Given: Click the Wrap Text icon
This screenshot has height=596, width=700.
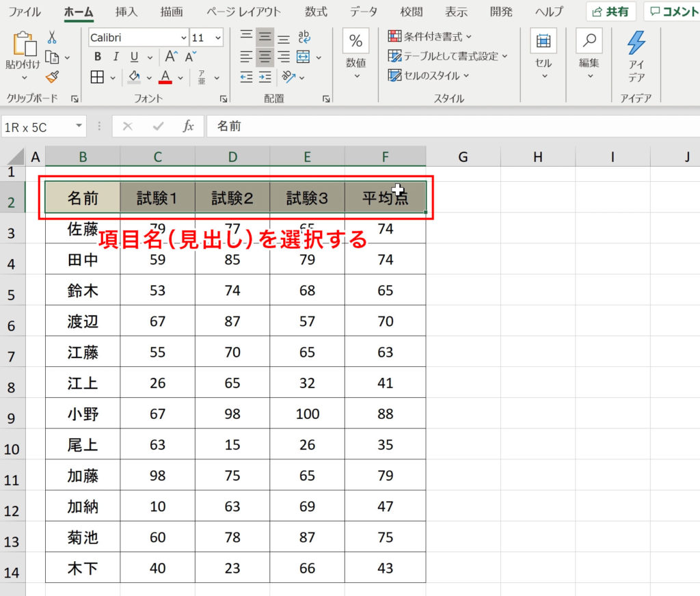Looking at the screenshot, I should [304, 36].
